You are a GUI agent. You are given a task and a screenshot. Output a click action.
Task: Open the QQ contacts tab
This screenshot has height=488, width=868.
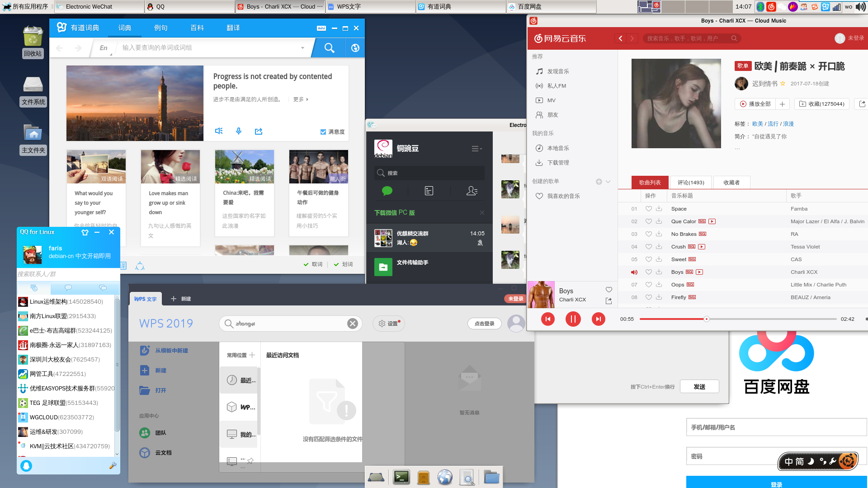pos(68,288)
